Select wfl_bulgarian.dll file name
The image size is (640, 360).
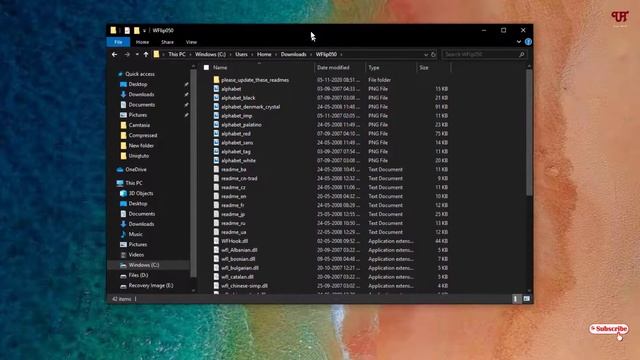[240, 268]
